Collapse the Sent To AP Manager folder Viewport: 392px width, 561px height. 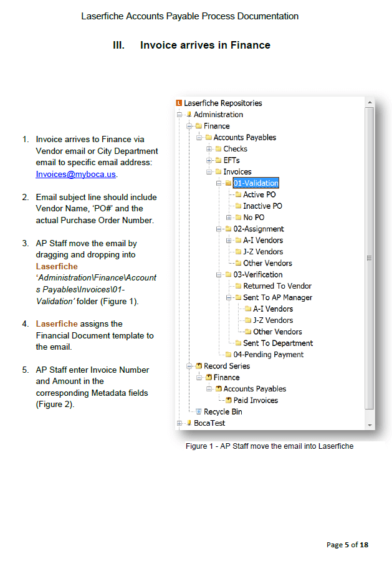[229, 298]
